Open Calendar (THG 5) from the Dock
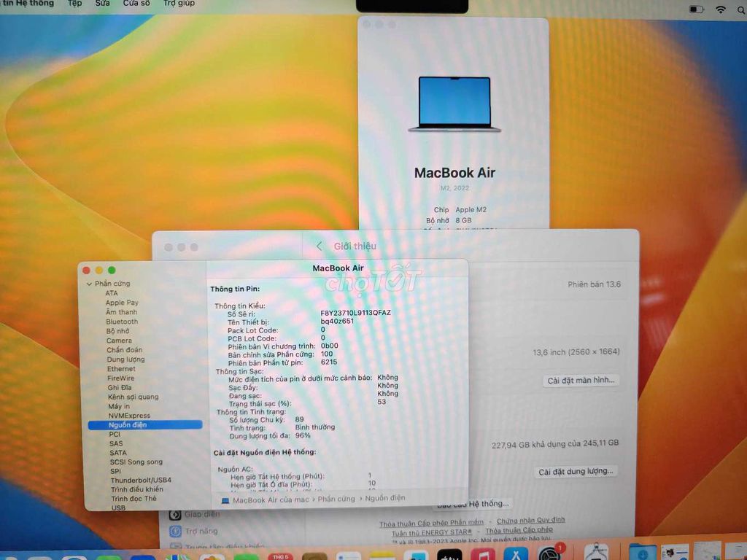 281,556
